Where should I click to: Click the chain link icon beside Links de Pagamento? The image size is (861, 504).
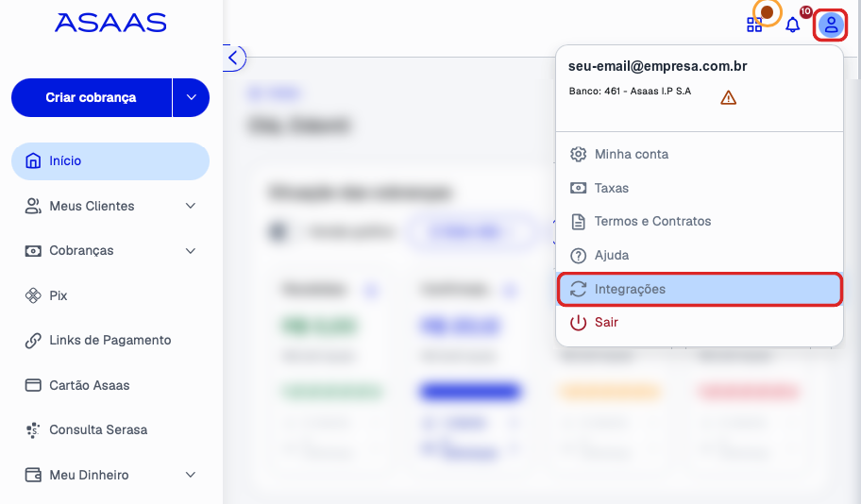click(33, 341)
